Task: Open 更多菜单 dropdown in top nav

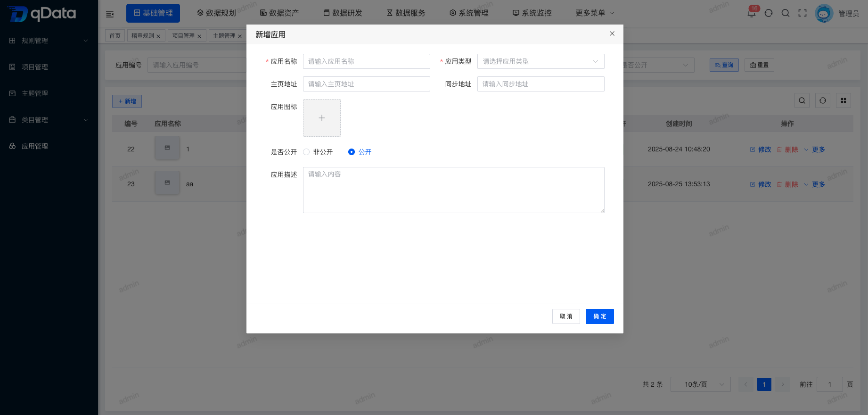Action: pyautogui.click(x=595, y=13)
